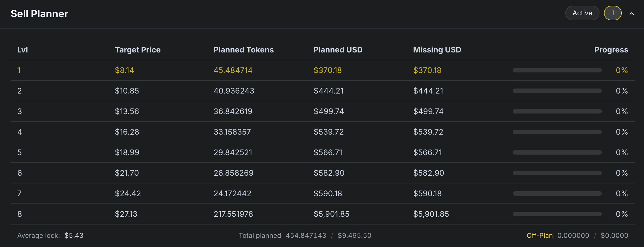Click planned tokens value 33.158357
644x247 pixels.
(232, 132)
